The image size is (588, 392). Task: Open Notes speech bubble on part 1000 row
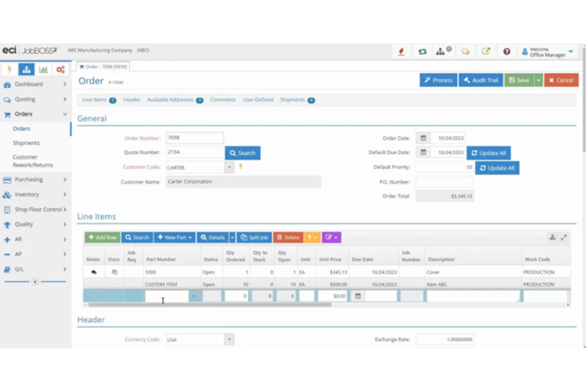93,272
